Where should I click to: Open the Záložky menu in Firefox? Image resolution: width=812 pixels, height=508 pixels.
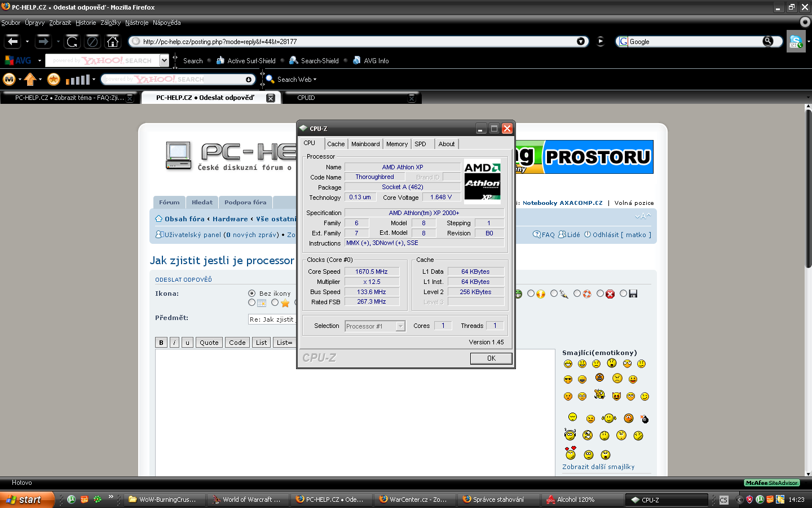pos(111,23)
